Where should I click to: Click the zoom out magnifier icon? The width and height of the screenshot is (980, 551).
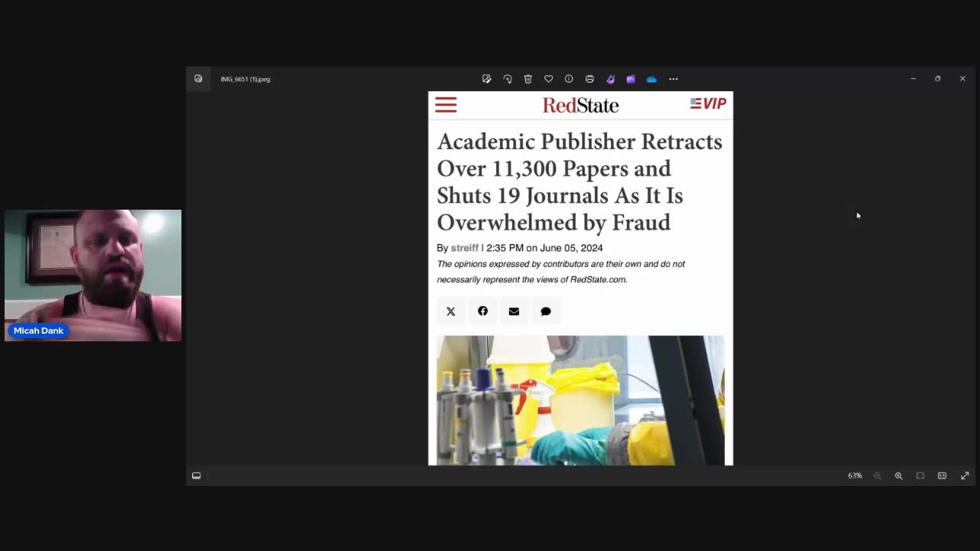877,476
